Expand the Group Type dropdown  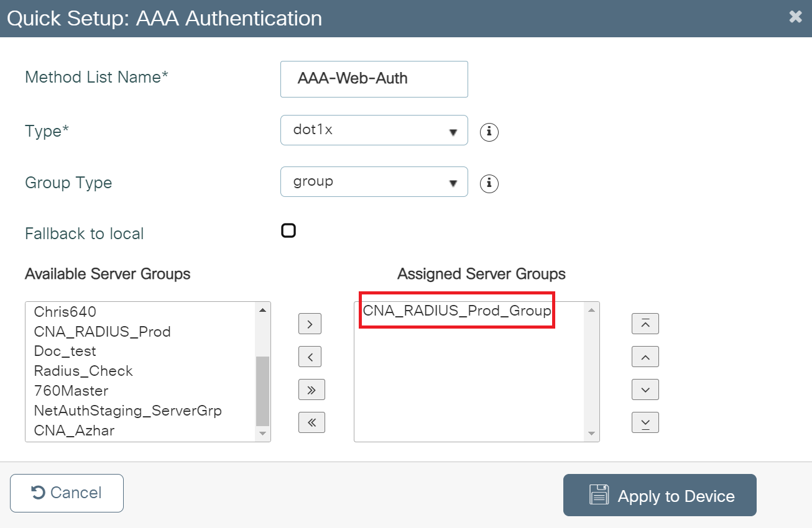(374, 182)
